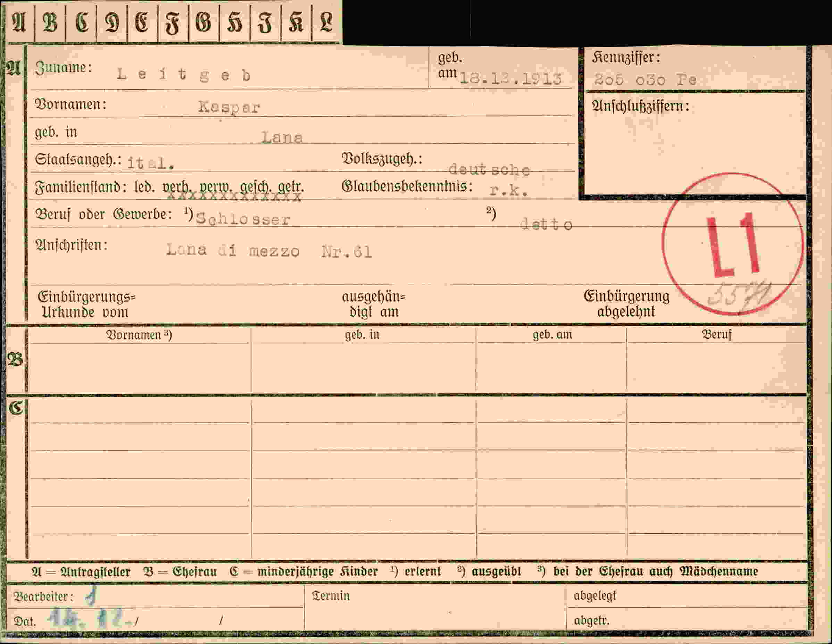This screenshot has height=644, width=832.
Task: Click the section C marker at left margin
Action: 16,408
